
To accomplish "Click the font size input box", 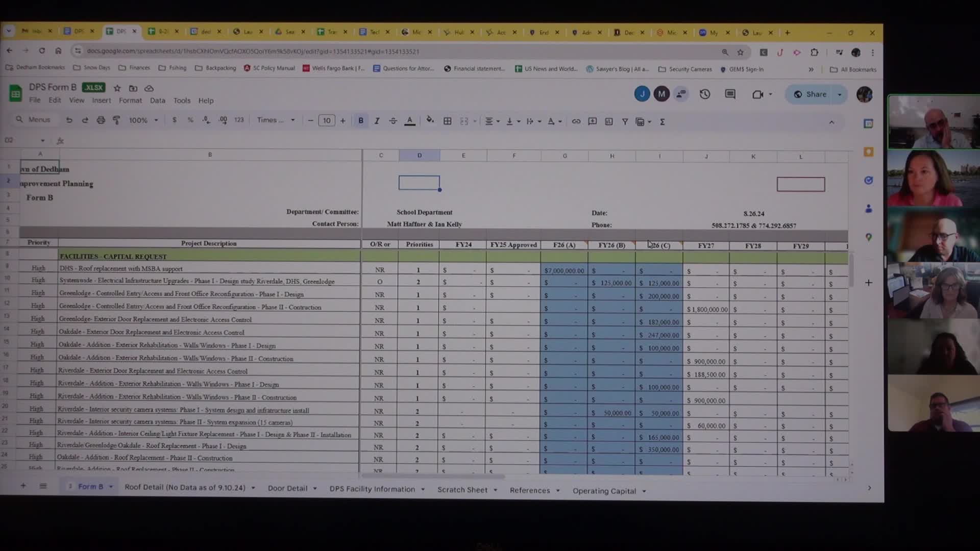I will tap(327, 121).
